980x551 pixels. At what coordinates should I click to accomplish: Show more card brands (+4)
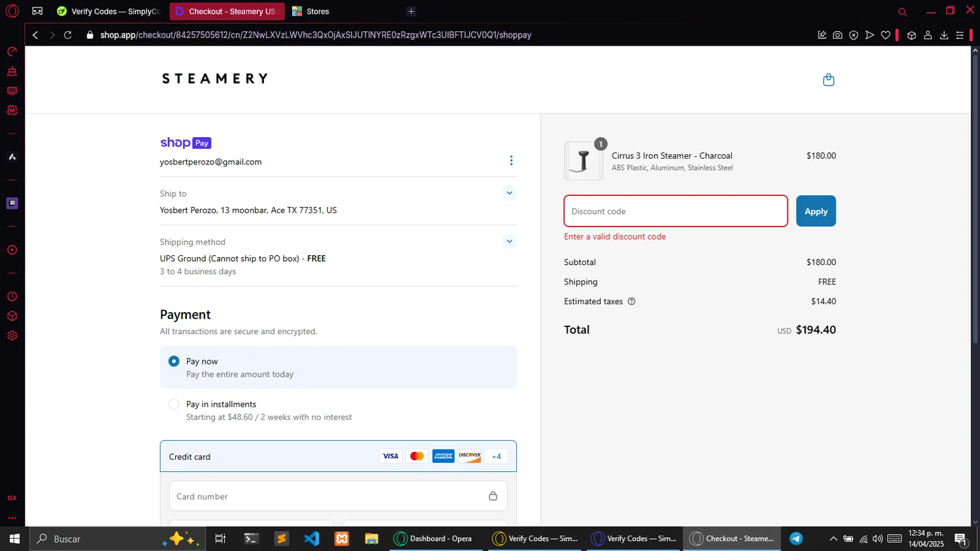pos(497,456)
